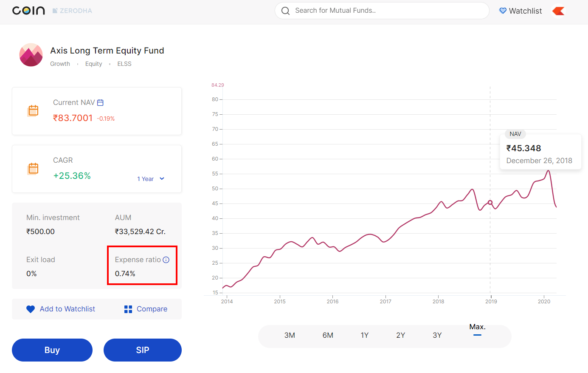Click the calendar icon beside Current NAV
Screen dimensions: 588x373
100,102
